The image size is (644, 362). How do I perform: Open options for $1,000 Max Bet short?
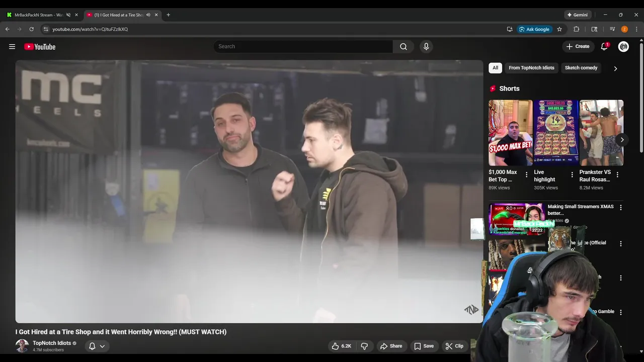pyautogui.click(x=527, y=175)
